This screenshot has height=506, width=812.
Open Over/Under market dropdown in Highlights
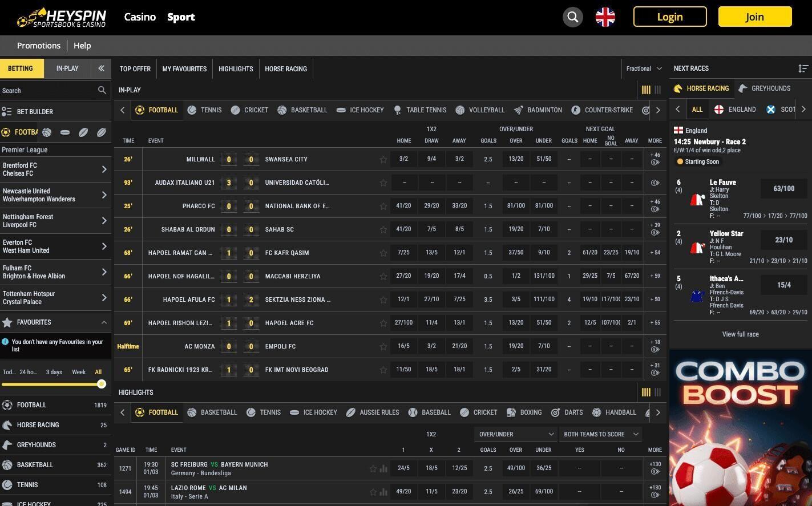pos(516,434)
